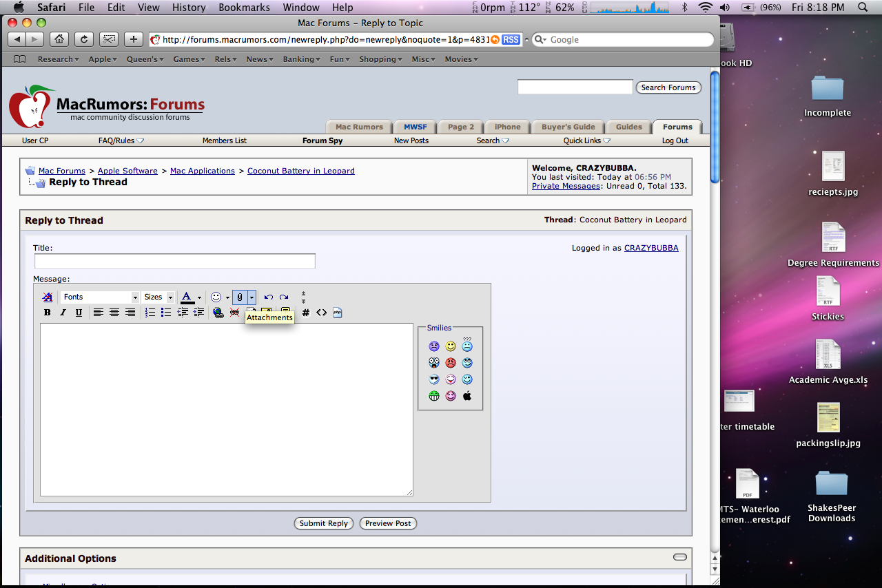Image resolution: width=882 pixels, height=588 pixels.
Task: Increase indent in the editor
Action: 198,313
